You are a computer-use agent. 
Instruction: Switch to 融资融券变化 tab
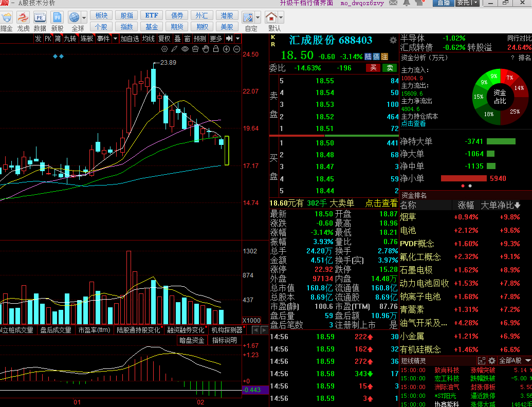coord(186,330)
